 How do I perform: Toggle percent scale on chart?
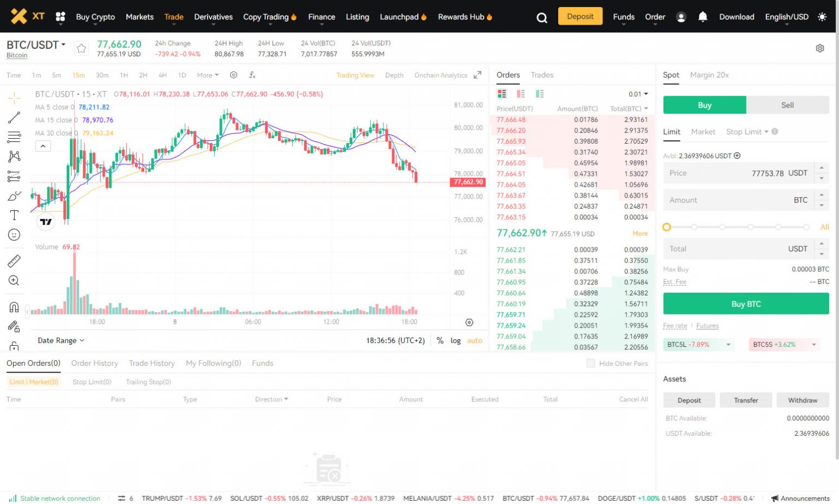440,340
